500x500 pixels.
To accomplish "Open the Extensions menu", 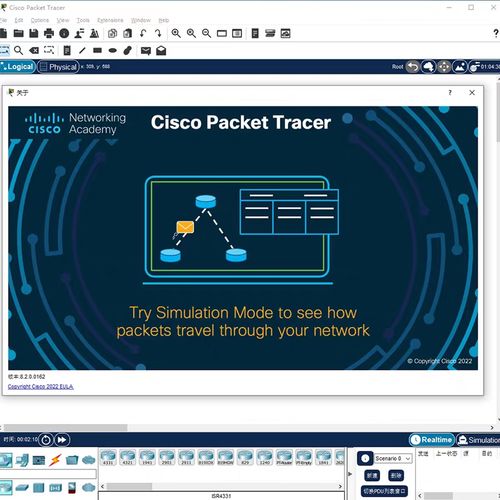I will tap(110, 20).
